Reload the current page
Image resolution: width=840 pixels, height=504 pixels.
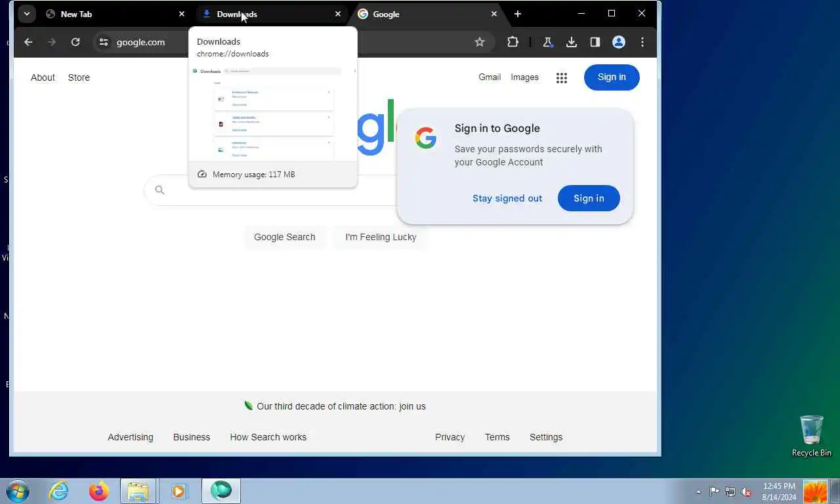pyautogui.click(x=75, y=42)
